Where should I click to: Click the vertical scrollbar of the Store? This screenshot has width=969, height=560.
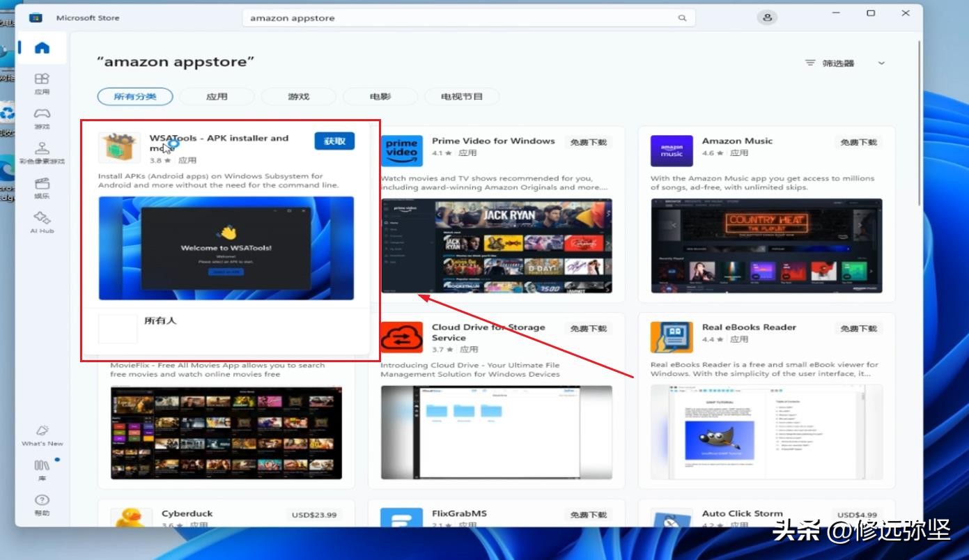920,122
